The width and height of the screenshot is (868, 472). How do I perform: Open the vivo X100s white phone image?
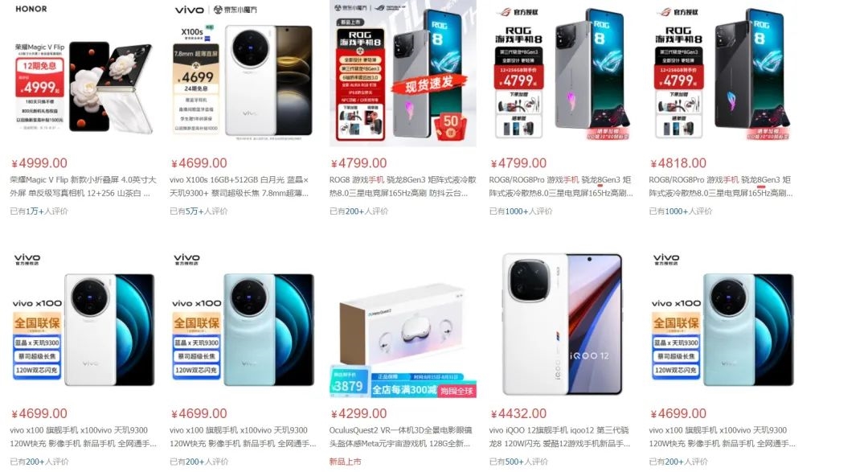(243, 74)
